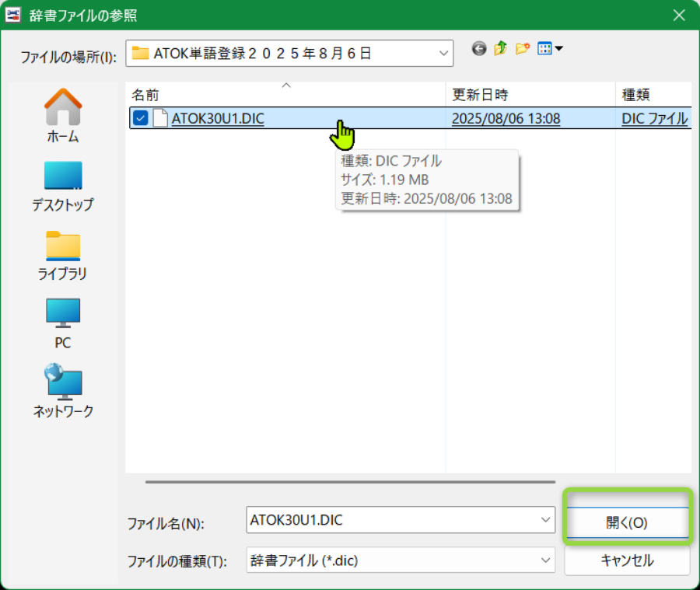Go back to the previous folder
Screen dimensions: 700x590
[478, 48]
